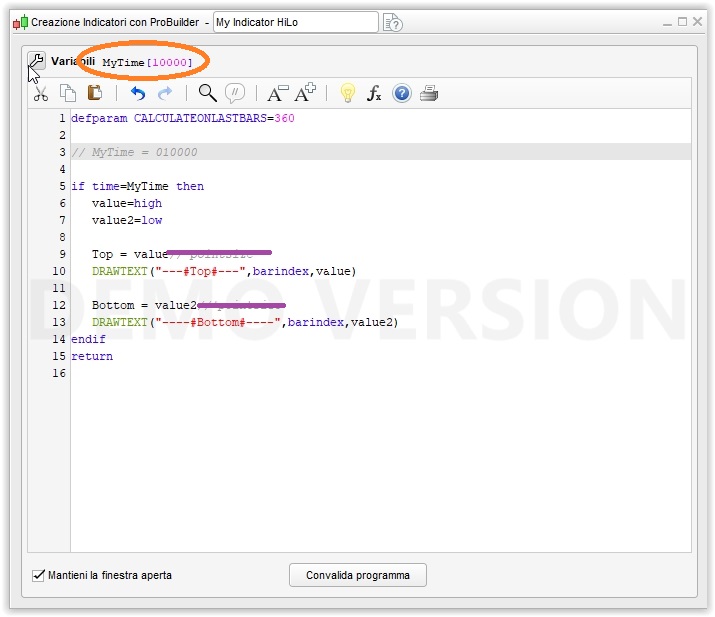The image size is (715, 617).
Task: Click the DRAWTEXT Bottom line
Action: (x=245, y=322)
